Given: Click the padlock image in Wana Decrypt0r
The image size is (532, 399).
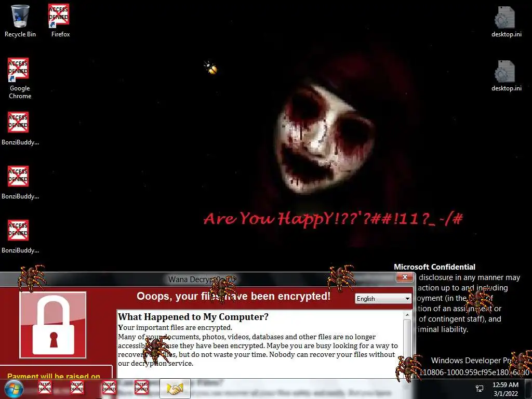Looking at the screenshot, I should (53, 325).
